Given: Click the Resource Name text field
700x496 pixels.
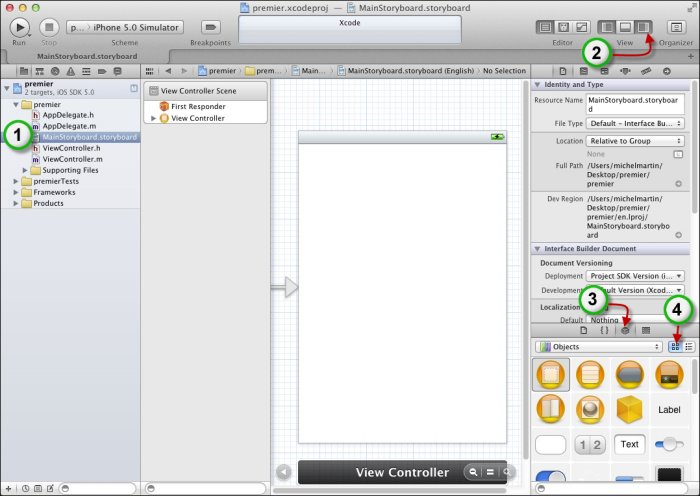Looking at the screenshot, I should click(x=635, y=104).
